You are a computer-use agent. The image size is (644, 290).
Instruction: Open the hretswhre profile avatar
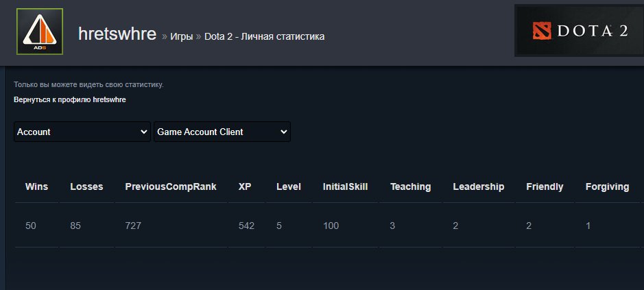pos(40,32)
